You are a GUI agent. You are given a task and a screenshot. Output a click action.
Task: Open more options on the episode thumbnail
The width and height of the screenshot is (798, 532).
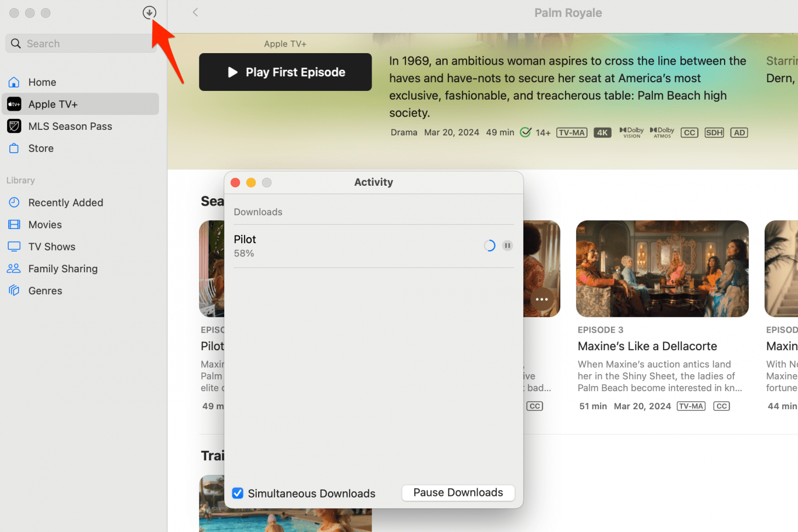pos(541,299)
